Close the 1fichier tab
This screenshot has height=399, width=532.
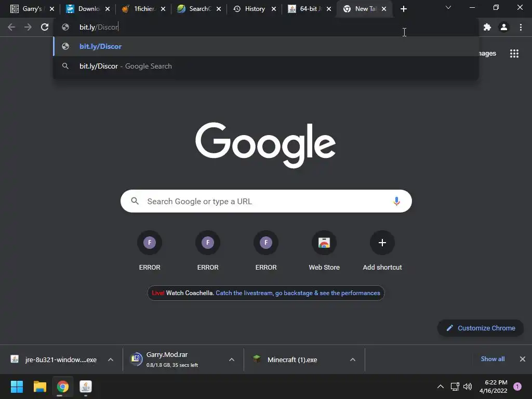(163, 9)
